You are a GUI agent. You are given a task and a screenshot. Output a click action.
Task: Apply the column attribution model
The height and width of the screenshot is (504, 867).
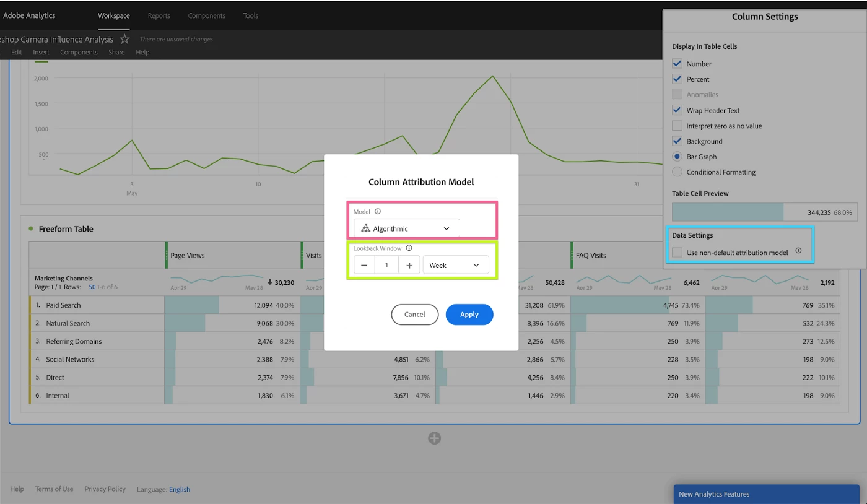click(x=469, y=315)
